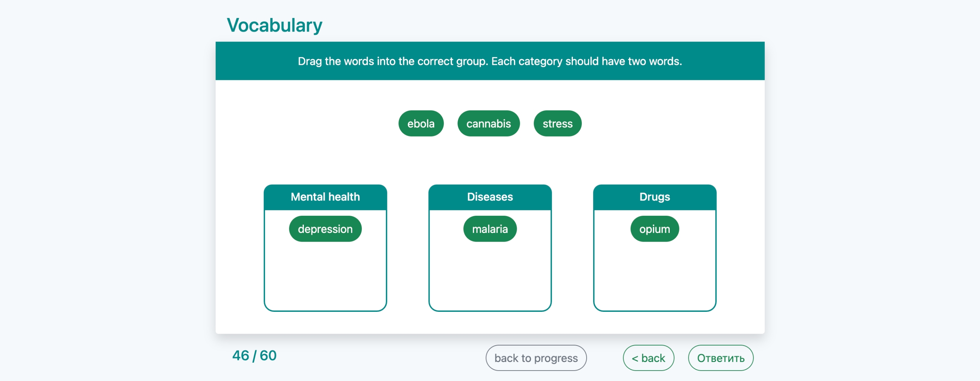Click the Diseases category header
The height and width of the screenshot is (381, 980).
pyautogui.click(x=489, y=197)
